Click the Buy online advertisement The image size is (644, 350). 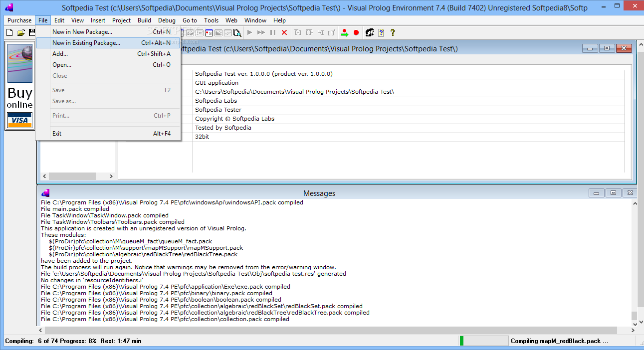20,86
